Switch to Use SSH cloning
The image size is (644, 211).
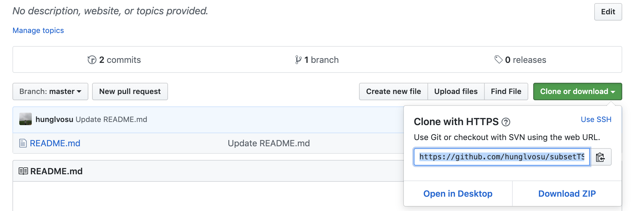[x=596, y=120]
